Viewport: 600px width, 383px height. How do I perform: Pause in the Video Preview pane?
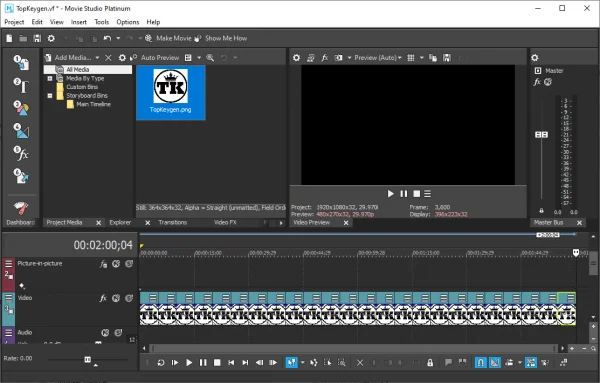(x=404, y=194)
